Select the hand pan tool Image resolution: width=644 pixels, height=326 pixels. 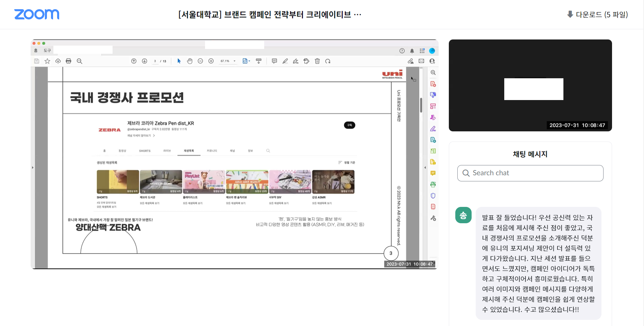[x=190, y=61]
